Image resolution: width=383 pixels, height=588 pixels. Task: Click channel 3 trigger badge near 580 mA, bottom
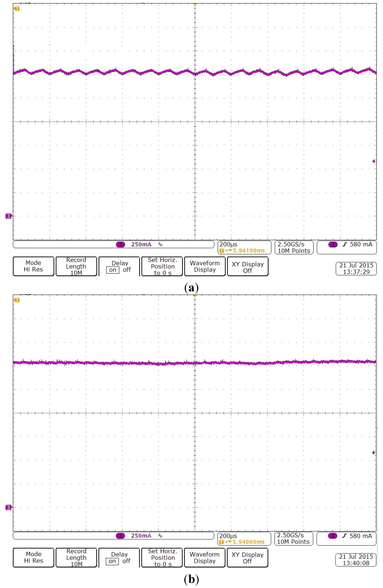coord(333,536)
